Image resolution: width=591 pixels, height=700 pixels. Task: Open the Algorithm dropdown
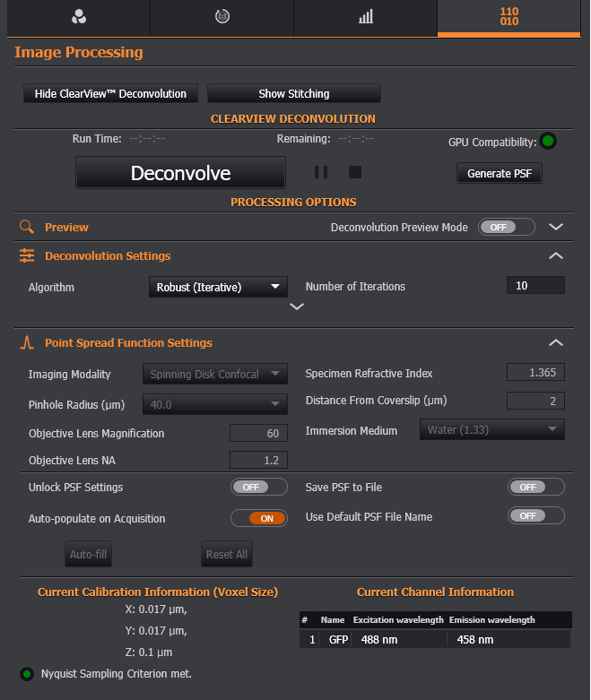[218, 287]
